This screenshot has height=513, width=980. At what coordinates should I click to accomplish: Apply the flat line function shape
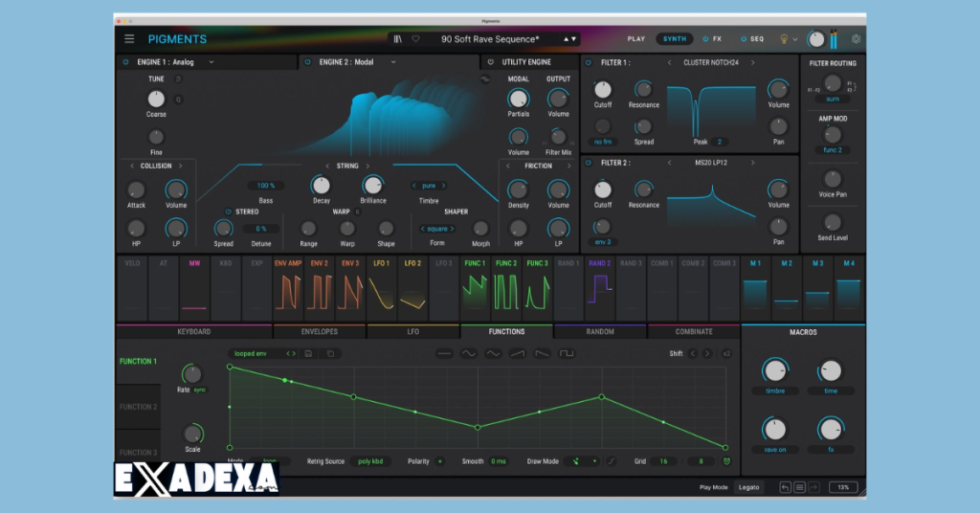pos(444,354)
